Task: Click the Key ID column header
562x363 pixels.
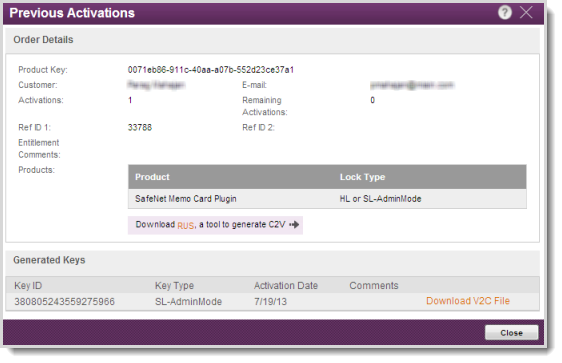Action: 28,286
